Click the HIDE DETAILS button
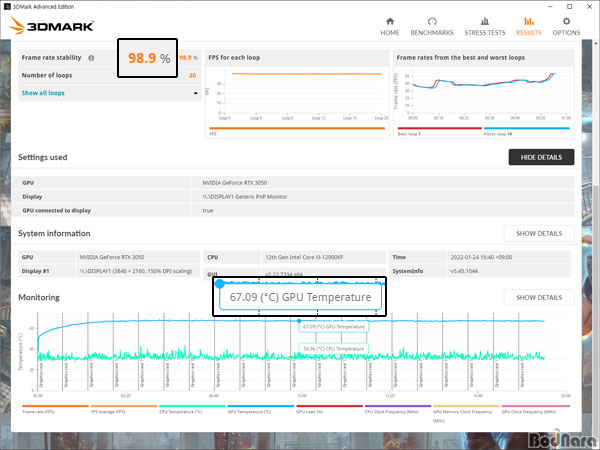Image resolution: width=600 pixels, height=450 pixels. (541, 157)
